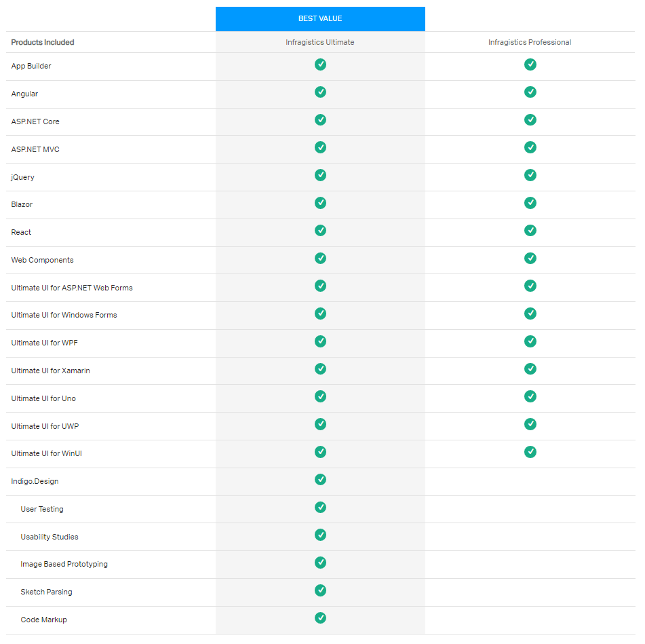Click the Indigo.Design checkmark icon
Viewport: 645px width, 644px height.
click(x=320, y=480)
